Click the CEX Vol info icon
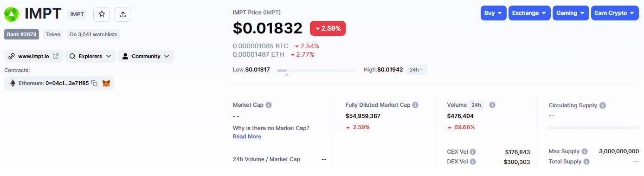 pyautogui.click(x=473, y=152)
